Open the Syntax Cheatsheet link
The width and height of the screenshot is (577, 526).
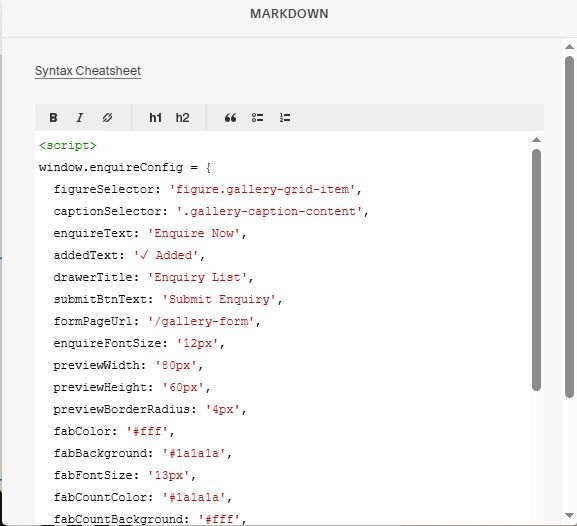[88, 71]
